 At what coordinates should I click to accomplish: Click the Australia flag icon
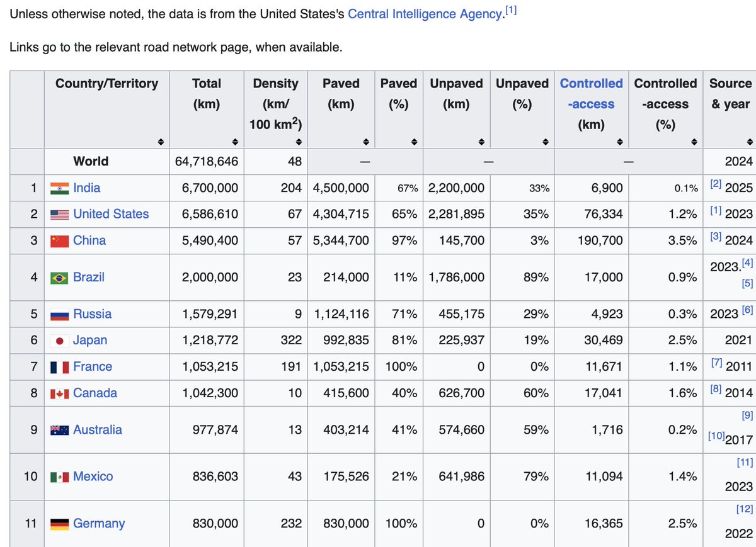pyautogui.click(x=59, y=430)
